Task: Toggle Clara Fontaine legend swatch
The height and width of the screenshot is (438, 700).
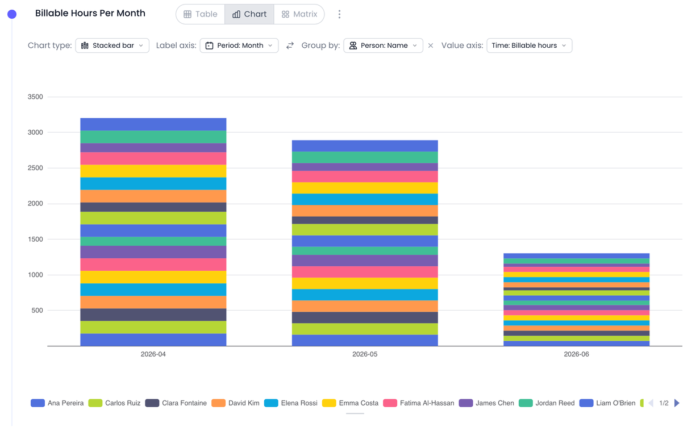Action: tap(152, 403)
